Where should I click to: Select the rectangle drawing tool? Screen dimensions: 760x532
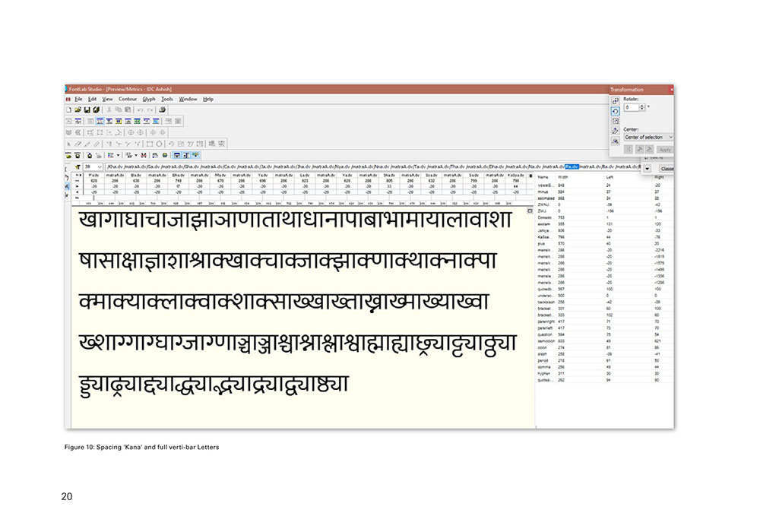coord(150,144)
